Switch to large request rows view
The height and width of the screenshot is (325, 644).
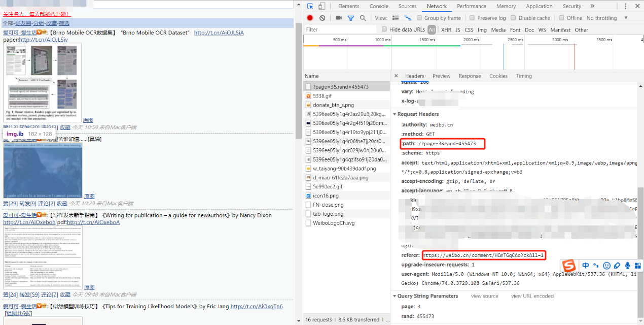tap(396, 18)
